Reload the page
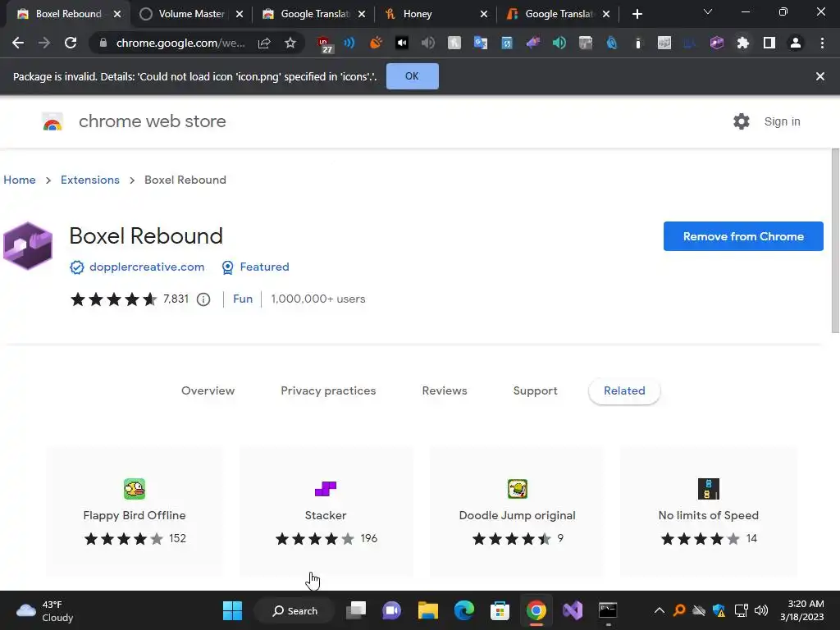840x630 pixels. coord(71,43)
